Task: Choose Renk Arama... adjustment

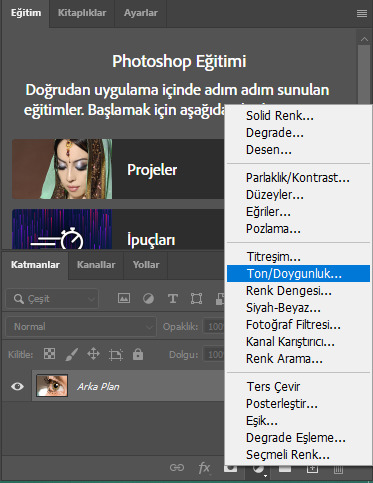Action: pyautogui.click(x=299, y=359)
